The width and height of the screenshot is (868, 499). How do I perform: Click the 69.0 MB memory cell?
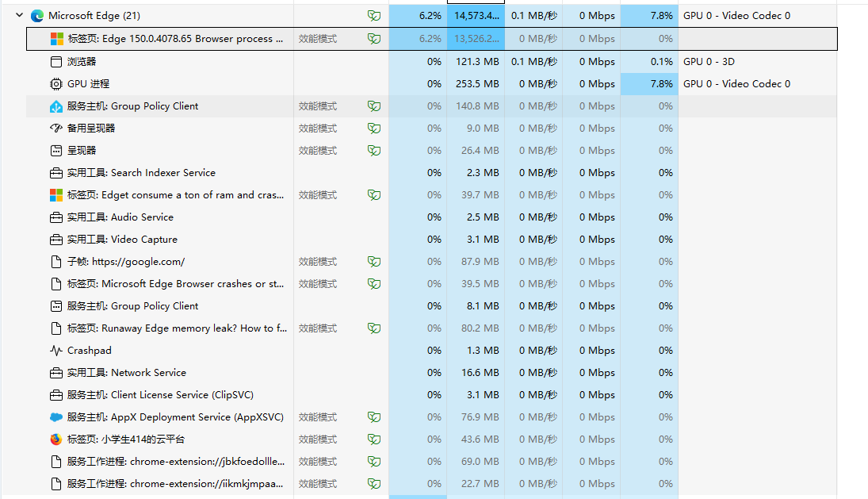476,462
